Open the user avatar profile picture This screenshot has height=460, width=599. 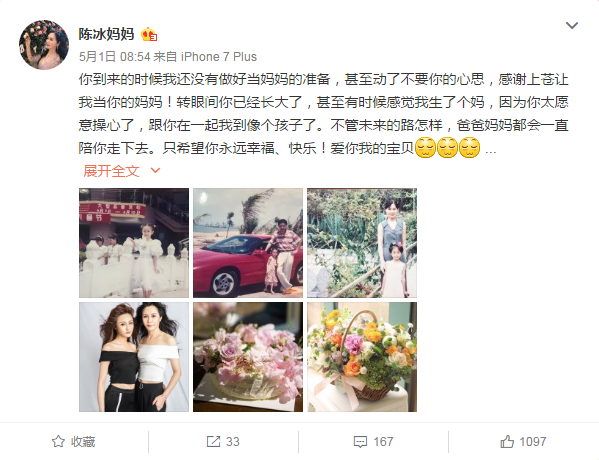(44, 45)
